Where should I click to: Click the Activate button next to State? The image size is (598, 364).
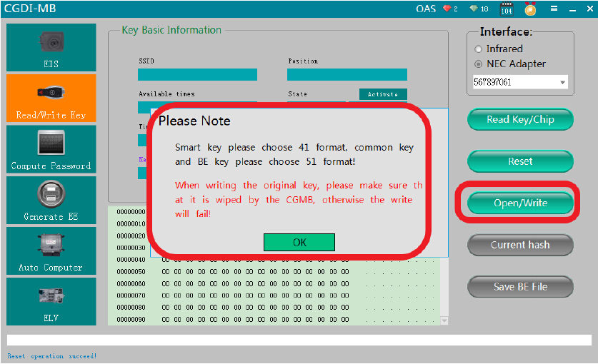pos(383,94)
